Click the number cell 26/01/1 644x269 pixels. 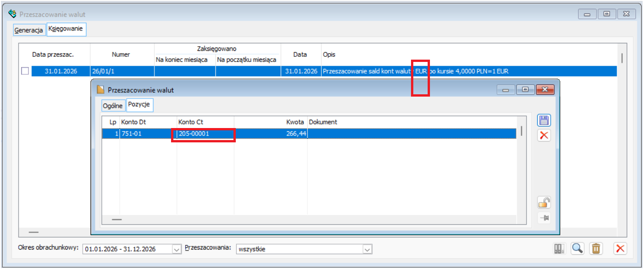[x=122, y=71]
